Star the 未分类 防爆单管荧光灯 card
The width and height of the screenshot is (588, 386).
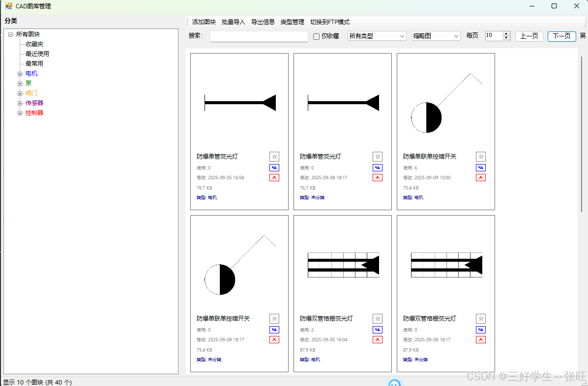click(378, 157)
